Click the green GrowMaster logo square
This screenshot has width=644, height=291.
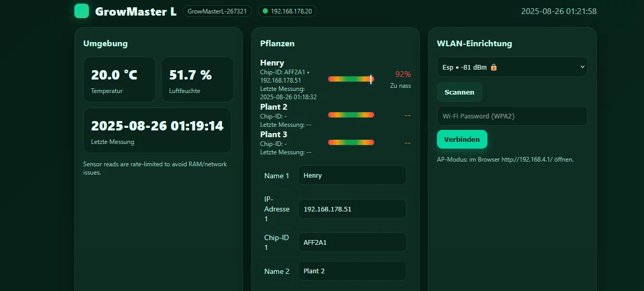82,11
